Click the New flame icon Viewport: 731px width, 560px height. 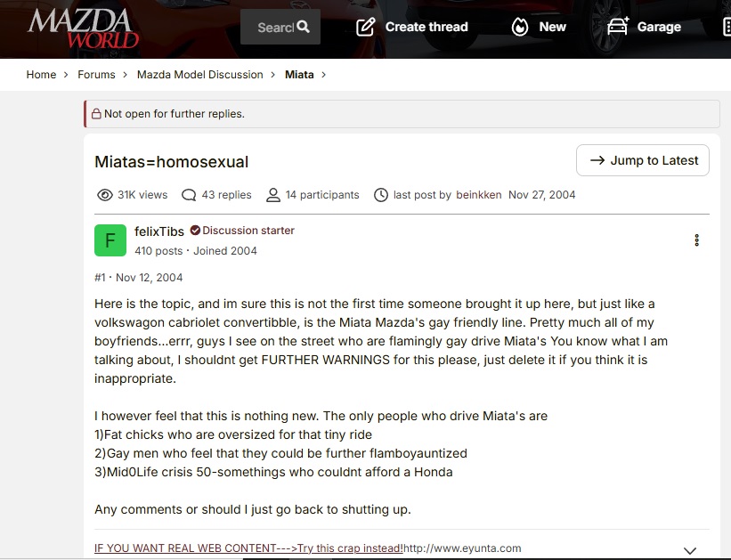[x=520, y=27]
